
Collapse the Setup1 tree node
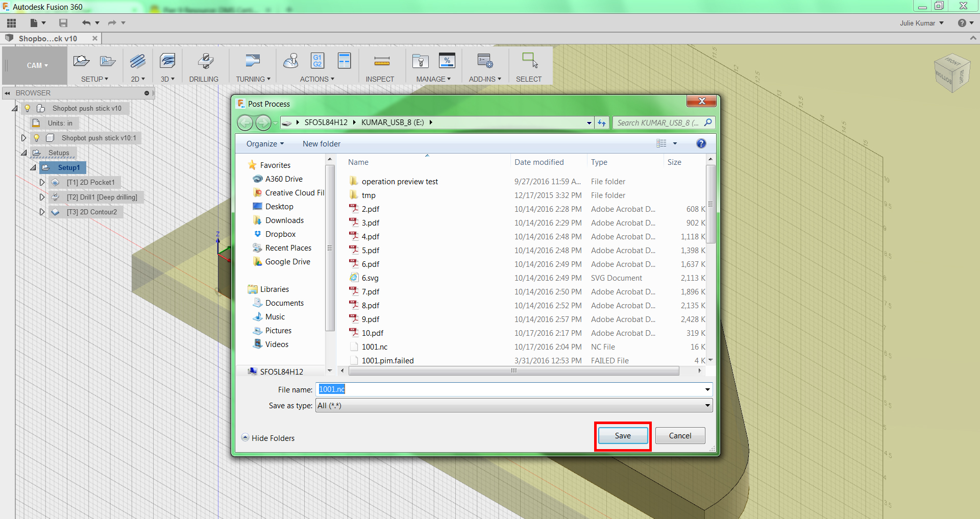(x=33, y=167)
